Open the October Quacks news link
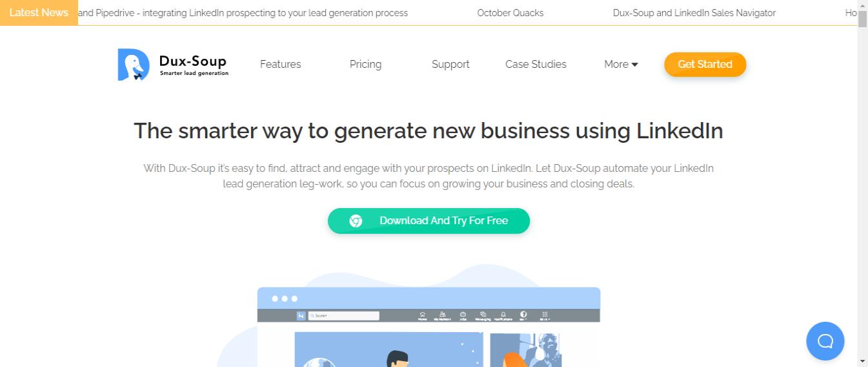 click(510, 13)
